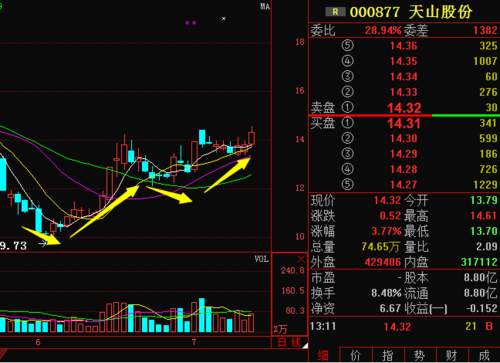Select the 成 transactions tab
The width and height of the screenshot is (500, 363).
pos(484,355)
